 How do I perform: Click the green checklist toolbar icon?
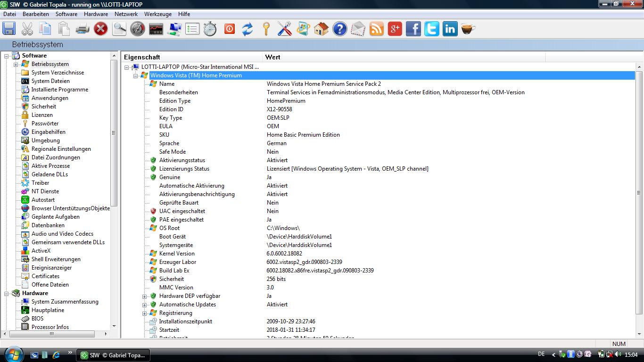(x=192, y=29)
